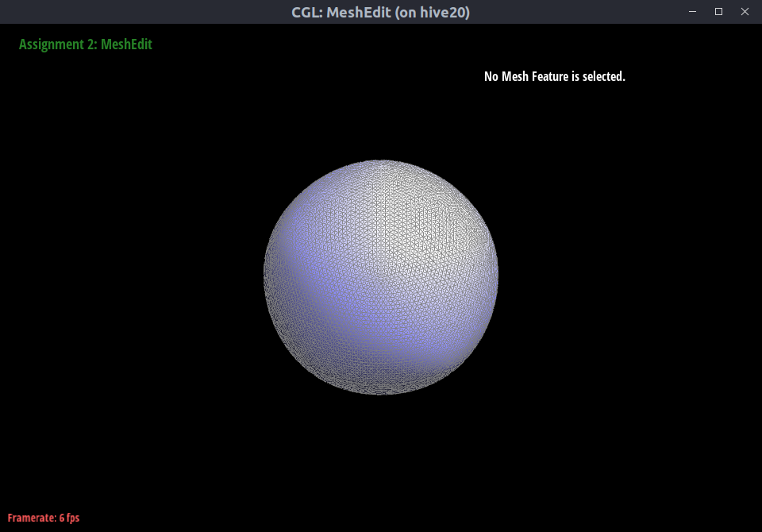Screen dimensions: 762x532
Task: Click the topmost edge of the sphere mesh
Action: click(x=381, y=161)
